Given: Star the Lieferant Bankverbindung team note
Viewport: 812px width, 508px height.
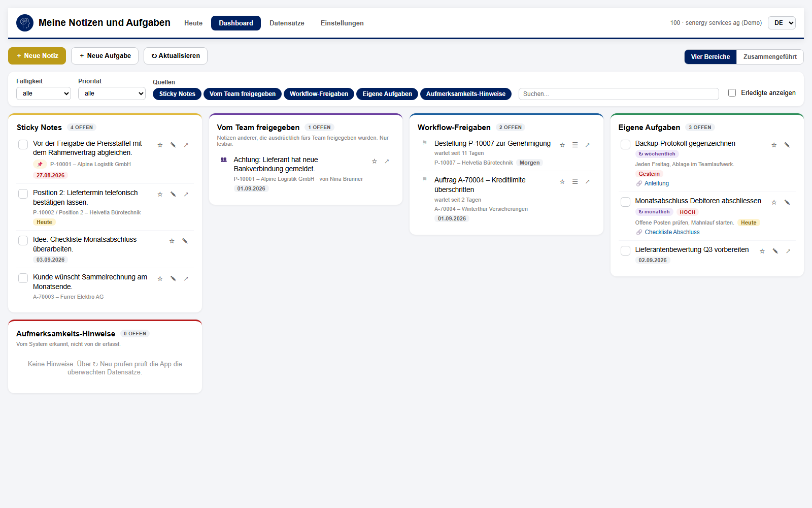Looking at the screenshot, I should [375, 161].
